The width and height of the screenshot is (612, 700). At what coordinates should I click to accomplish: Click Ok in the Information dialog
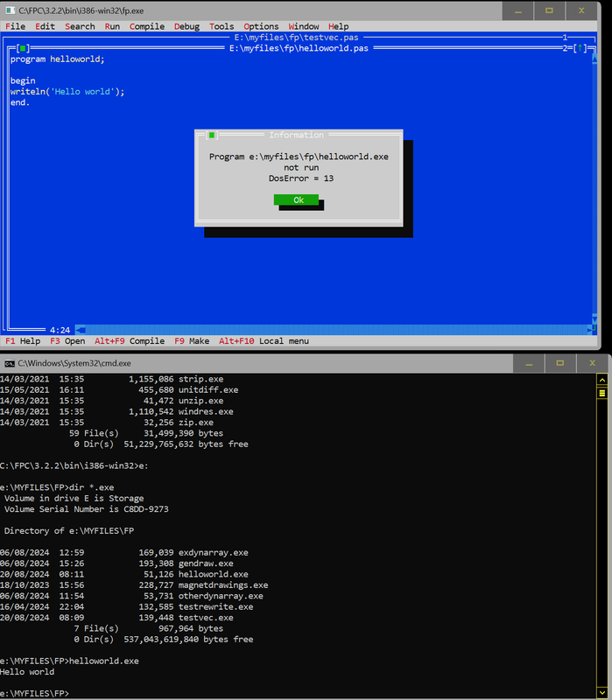pos(296,199)
